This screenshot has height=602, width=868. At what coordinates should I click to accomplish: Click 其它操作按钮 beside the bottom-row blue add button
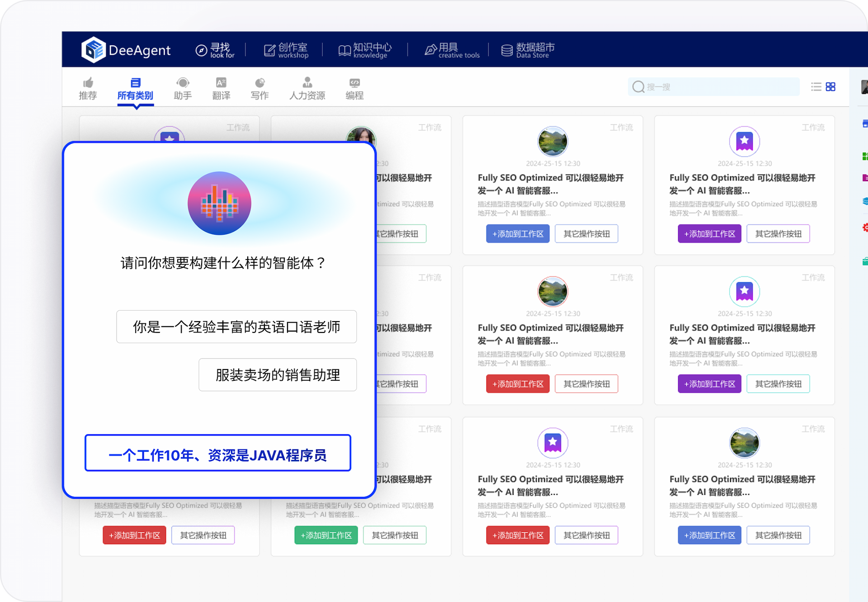tap(778, 535)
